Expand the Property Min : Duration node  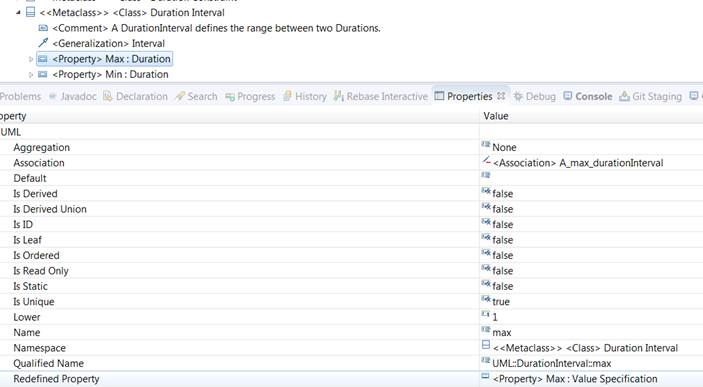[x=30, y=75]
